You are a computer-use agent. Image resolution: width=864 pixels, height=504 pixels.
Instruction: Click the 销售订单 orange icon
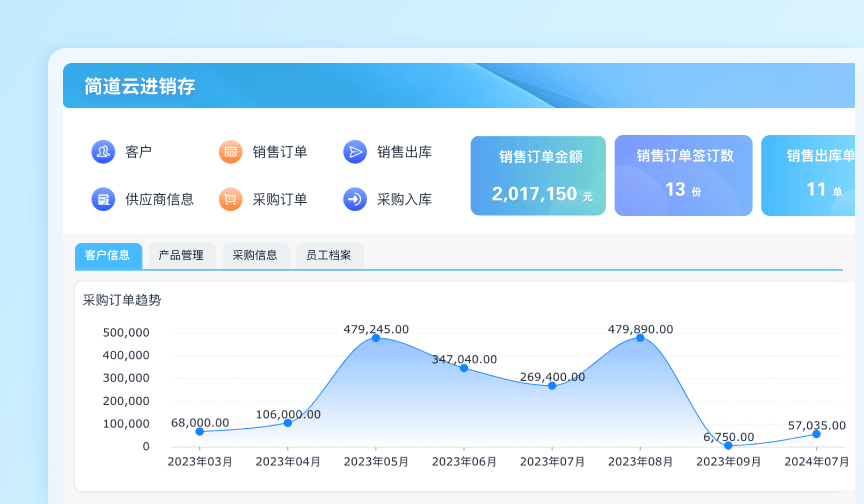coord(230,151)
